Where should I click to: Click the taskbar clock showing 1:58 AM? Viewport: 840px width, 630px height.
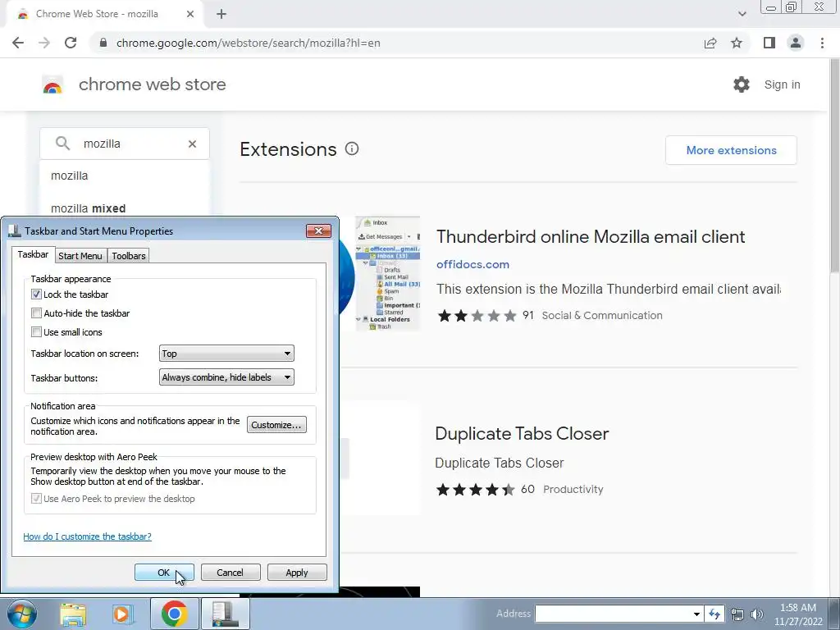[x=797, y=614]
